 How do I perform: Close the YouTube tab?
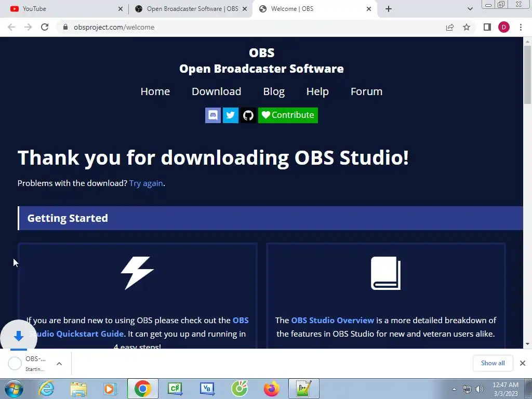(x=121, y=9)
